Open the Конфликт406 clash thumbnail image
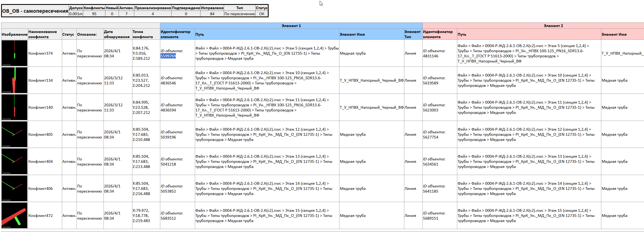The image size is (644, 238). (x=14, y=188)
